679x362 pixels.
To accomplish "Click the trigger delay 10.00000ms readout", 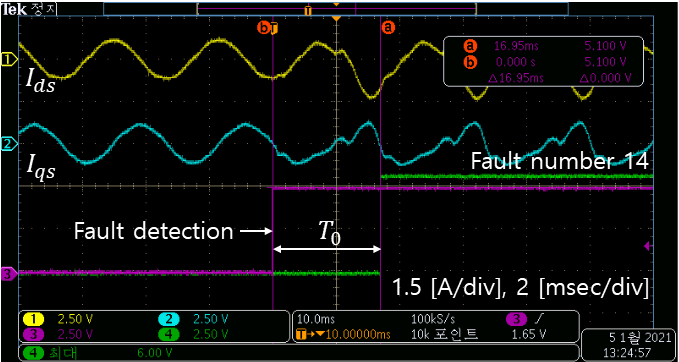I will pos(344,334).
